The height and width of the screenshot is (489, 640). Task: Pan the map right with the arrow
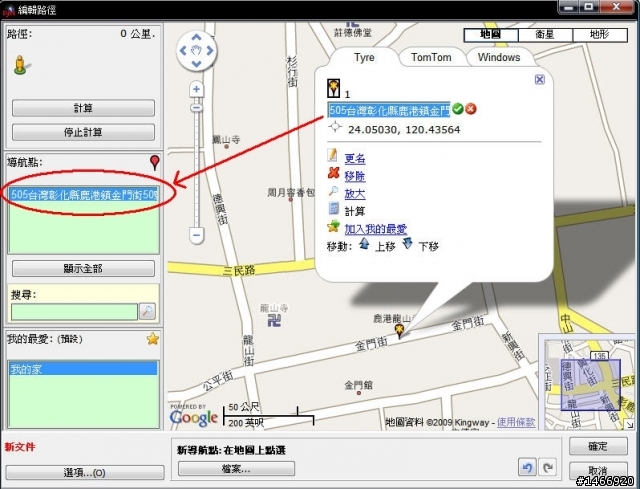[x=210, y=51]
